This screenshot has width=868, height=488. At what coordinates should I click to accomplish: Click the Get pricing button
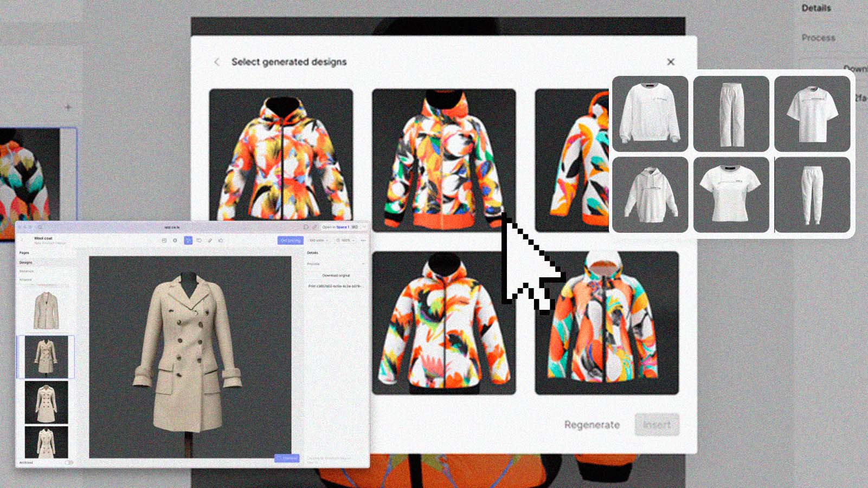click(290, 240)
